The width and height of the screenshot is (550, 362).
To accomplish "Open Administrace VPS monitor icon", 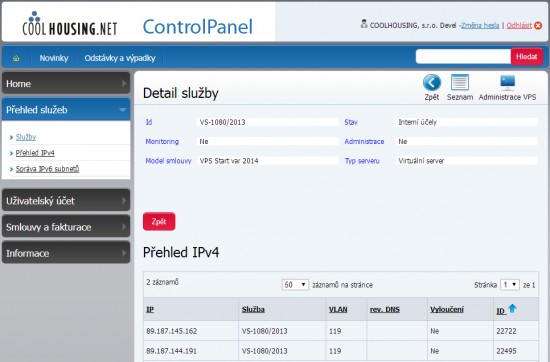I will [x=508, y=82].
